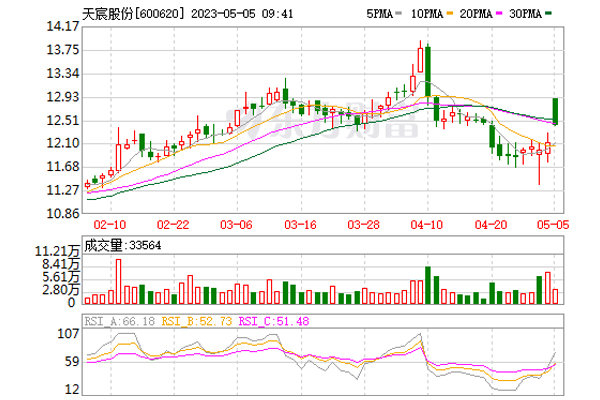Select the 04-10 date on the x-axis

[x=427, y=227]
